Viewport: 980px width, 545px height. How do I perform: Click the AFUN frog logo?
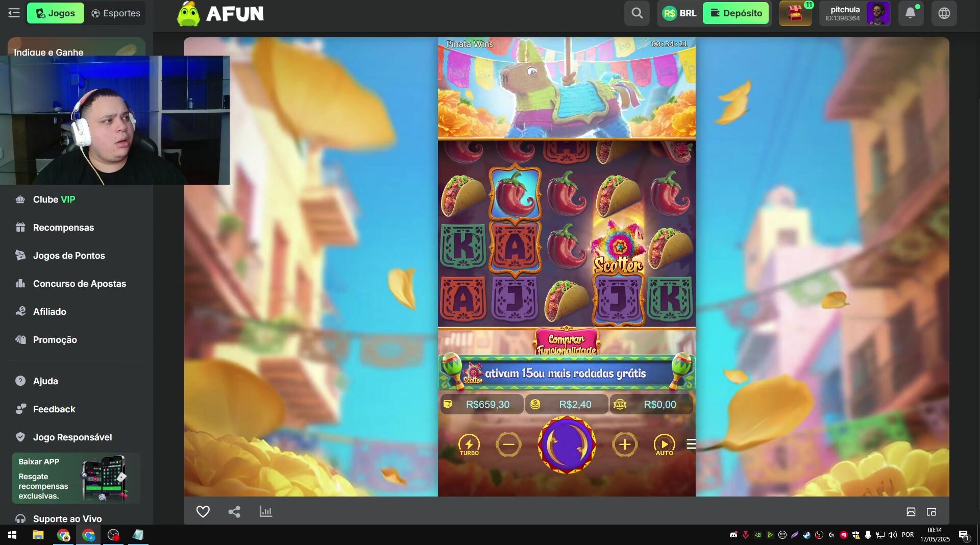pos(220,14)
